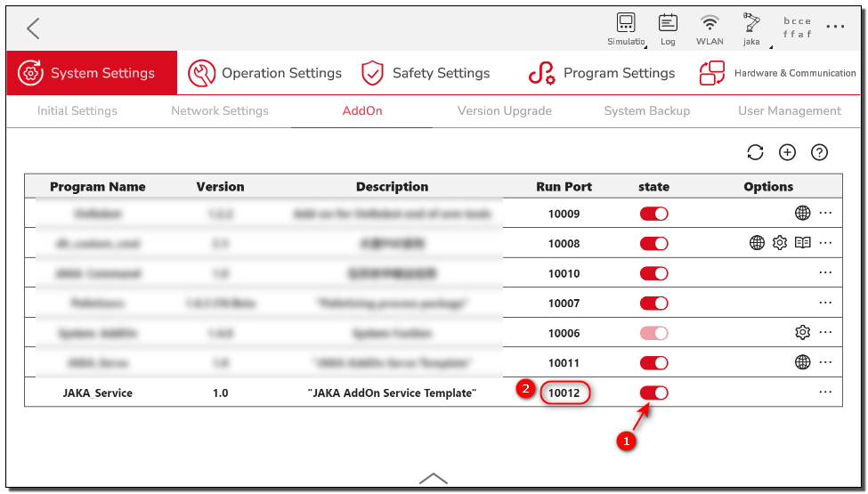This screenshot has width=868, height=494.
Task: Click "JAKA AddOn Service Template" description
Action: point(392,393)
